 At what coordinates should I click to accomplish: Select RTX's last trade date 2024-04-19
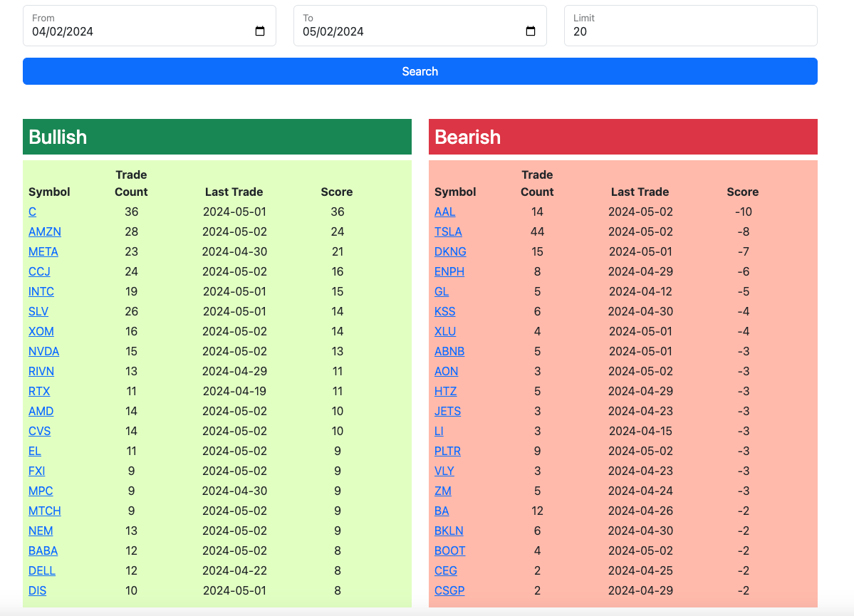click(235, 392)
